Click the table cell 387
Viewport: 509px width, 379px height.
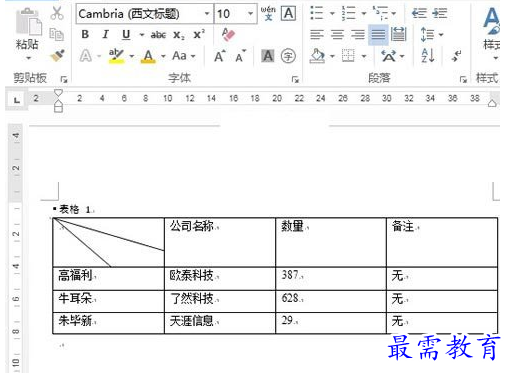coord(331,278)
